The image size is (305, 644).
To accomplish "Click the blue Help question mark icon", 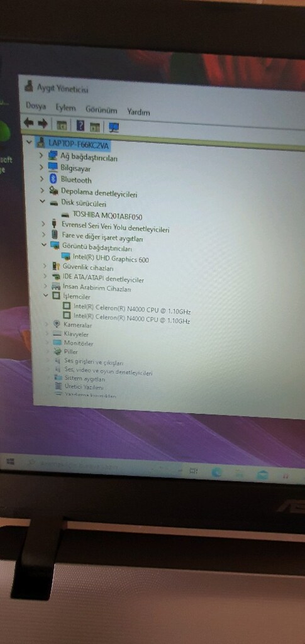I will point(80,125).
